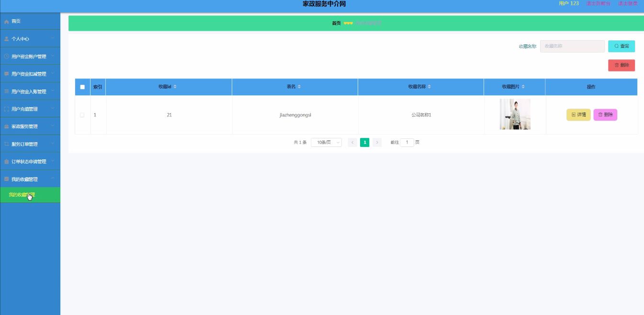Select the green 我的收藏管理 submenu item
Image resolution: width=644 pixels, height=315 pixels.
30,195
